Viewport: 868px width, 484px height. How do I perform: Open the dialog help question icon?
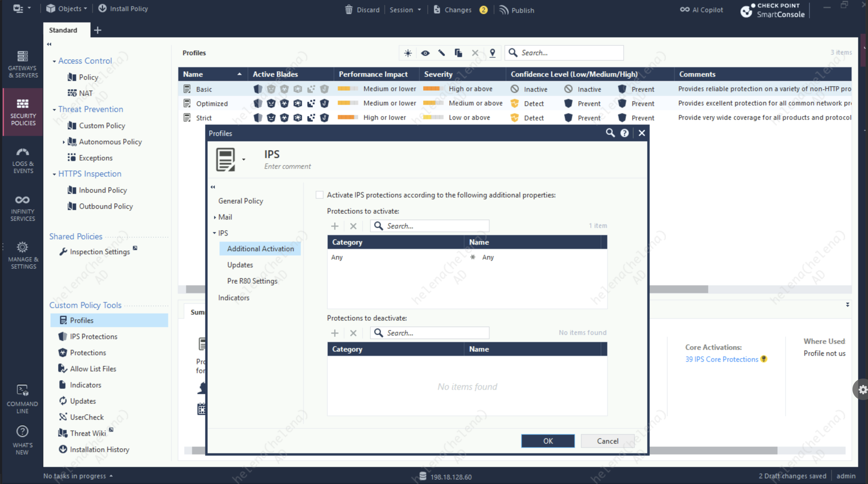624,133
